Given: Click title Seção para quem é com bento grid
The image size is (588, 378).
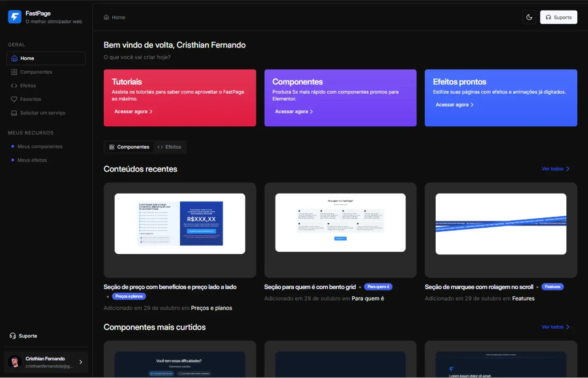Looking at the screenshot, I should click(x=310, y=287).
